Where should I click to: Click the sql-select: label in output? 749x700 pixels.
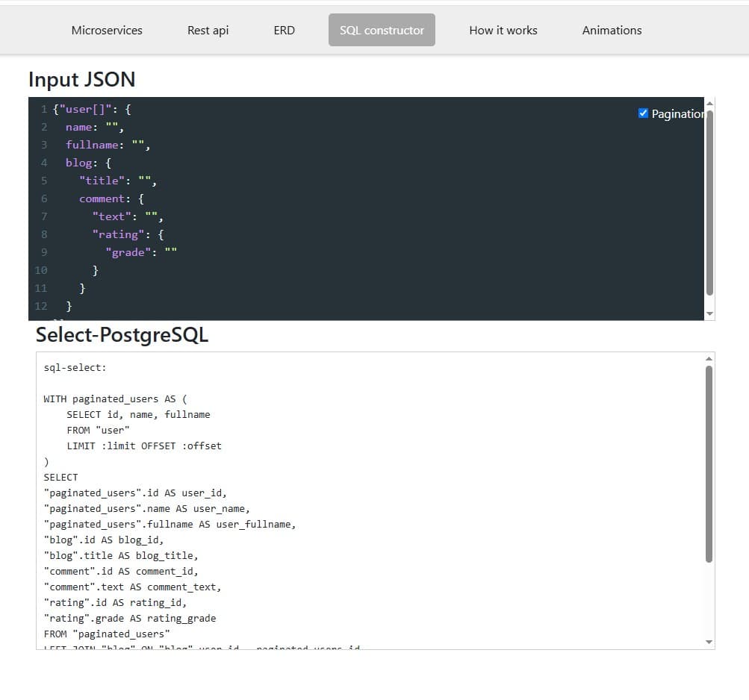tap(75, 368)
